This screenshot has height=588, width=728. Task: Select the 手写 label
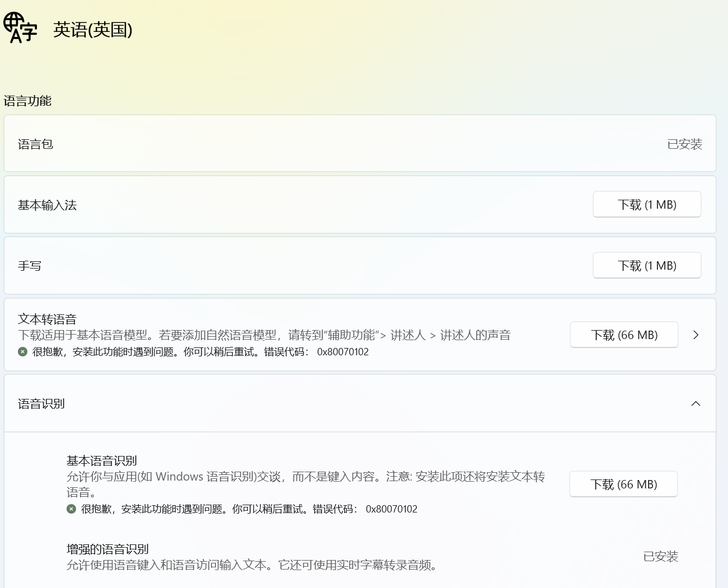point(30,266)
